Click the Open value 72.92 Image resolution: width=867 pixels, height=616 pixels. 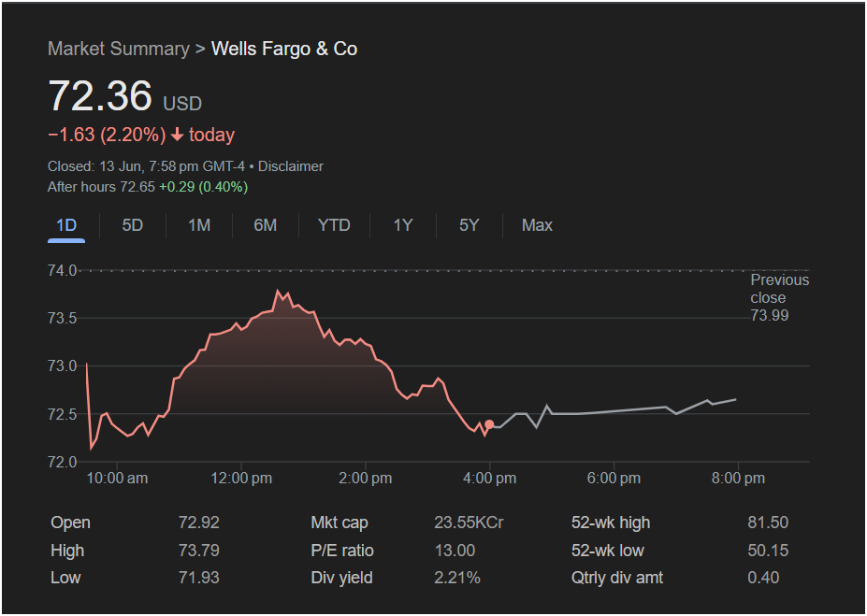[199, 523]
